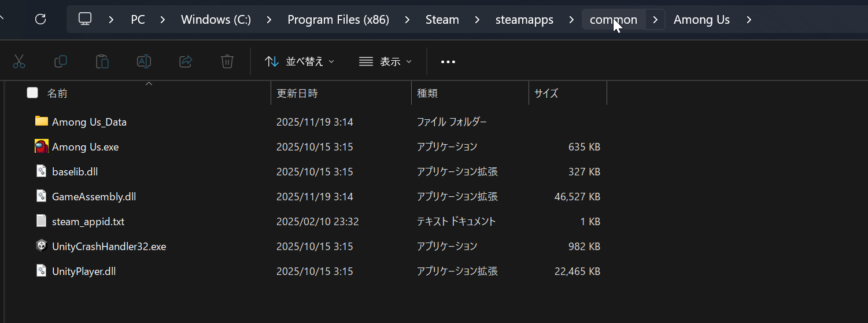The width and height of the screenshot is (868, 323).
Task: Sort by サイズ column header
Action: pyautogui.click(x=546, y=93)
